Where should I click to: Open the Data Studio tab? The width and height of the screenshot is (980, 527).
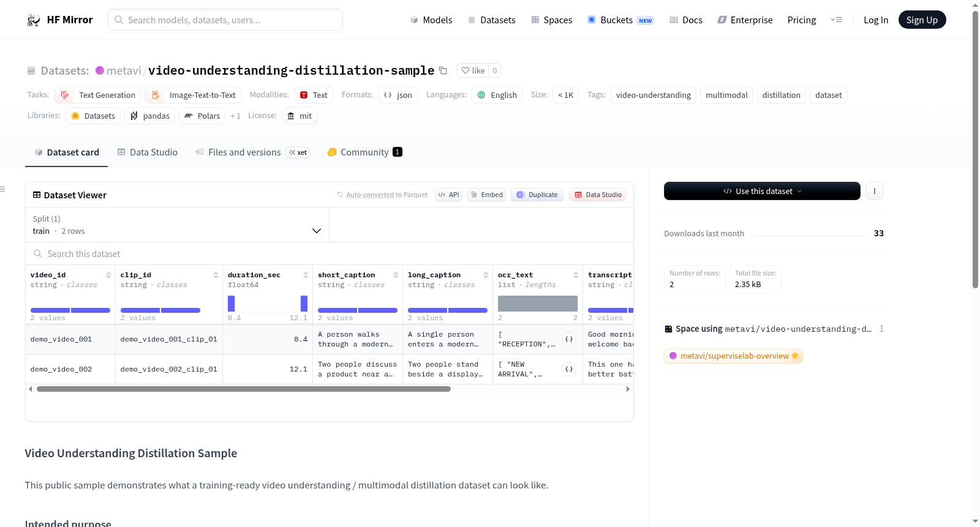[148, 152]
